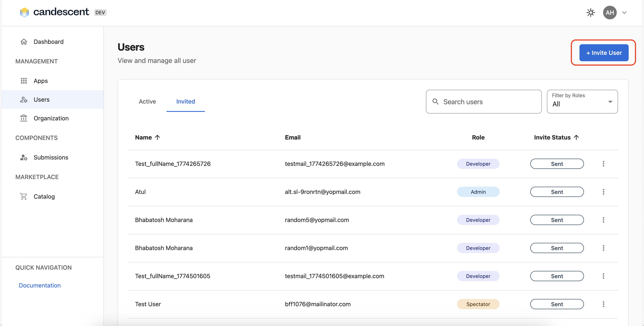The width and height of the screenshot is (644, 326).
Task: Click the AH user avatar
Action: pyautogui.click(x=609, y=13)
